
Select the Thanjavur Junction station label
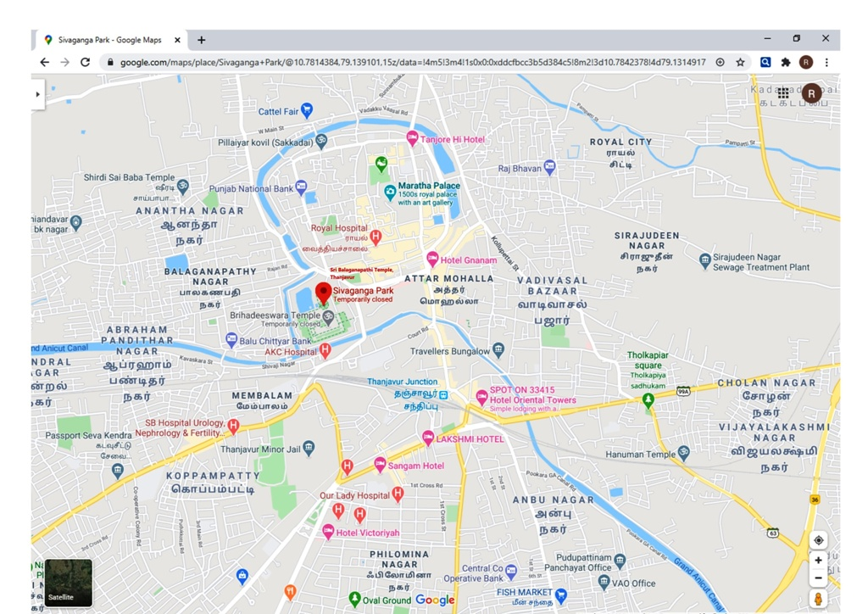coord(403,382)
